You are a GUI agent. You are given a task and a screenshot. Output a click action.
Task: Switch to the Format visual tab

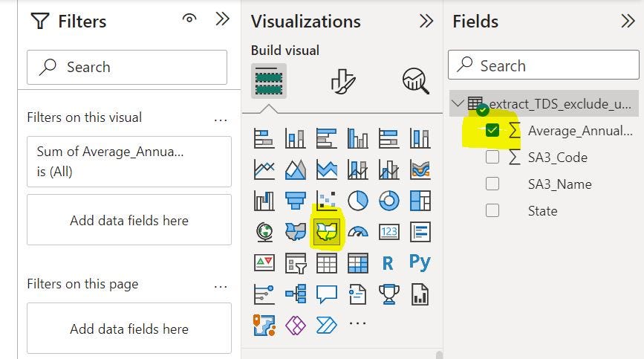point(343,80)
